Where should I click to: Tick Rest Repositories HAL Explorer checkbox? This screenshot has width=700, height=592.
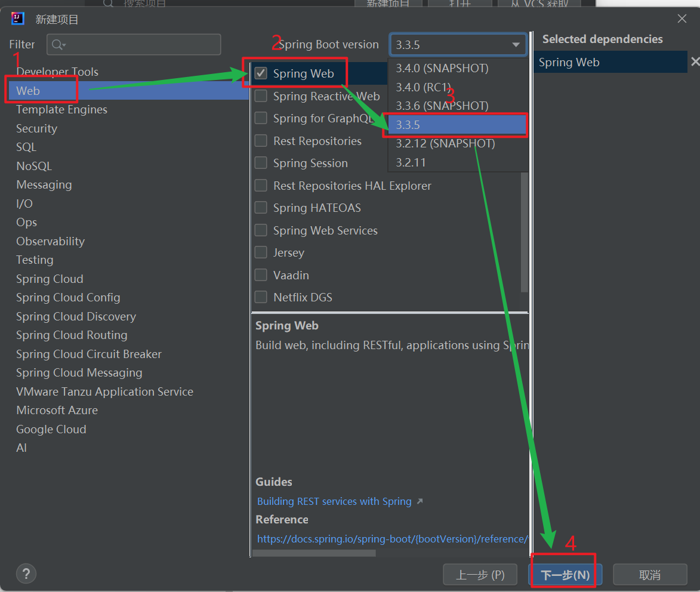261,185
